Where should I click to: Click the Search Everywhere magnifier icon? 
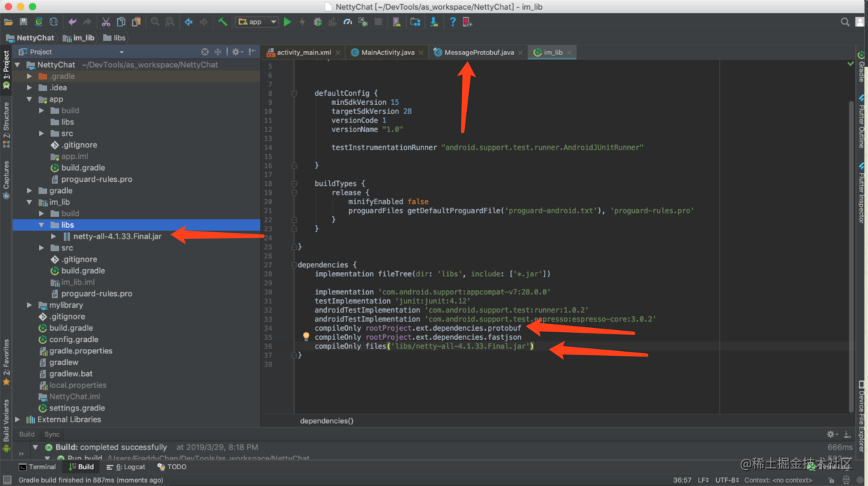click(845, 22)
